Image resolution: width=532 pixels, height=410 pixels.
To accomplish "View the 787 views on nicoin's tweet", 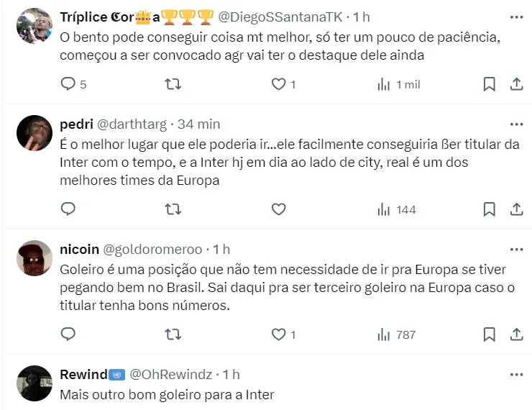I will pyautogui.click(x=397, y=334).
